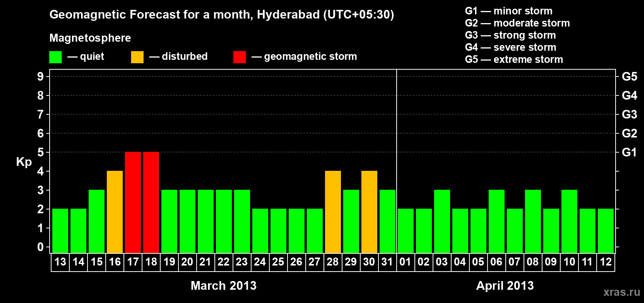Select the orange bar for March 30
The height and width of the screenshot is (303, 644).
coord(369,212)
